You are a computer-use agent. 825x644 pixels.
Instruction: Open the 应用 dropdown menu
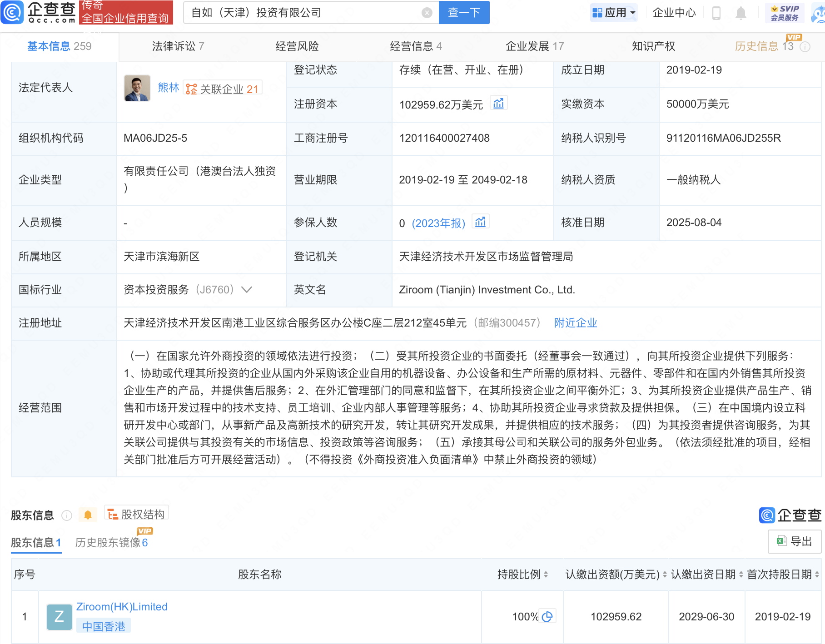coord(614,13)
